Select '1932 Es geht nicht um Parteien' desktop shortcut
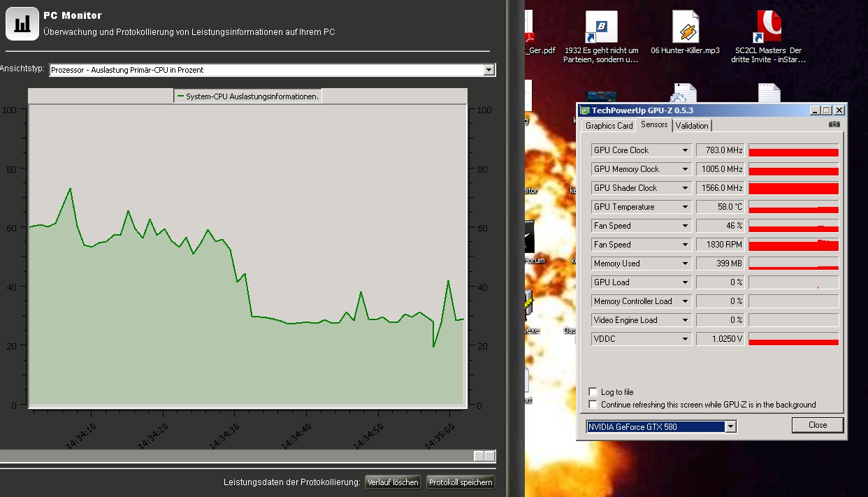Viewport: 868px width, 497px height. 601,38
